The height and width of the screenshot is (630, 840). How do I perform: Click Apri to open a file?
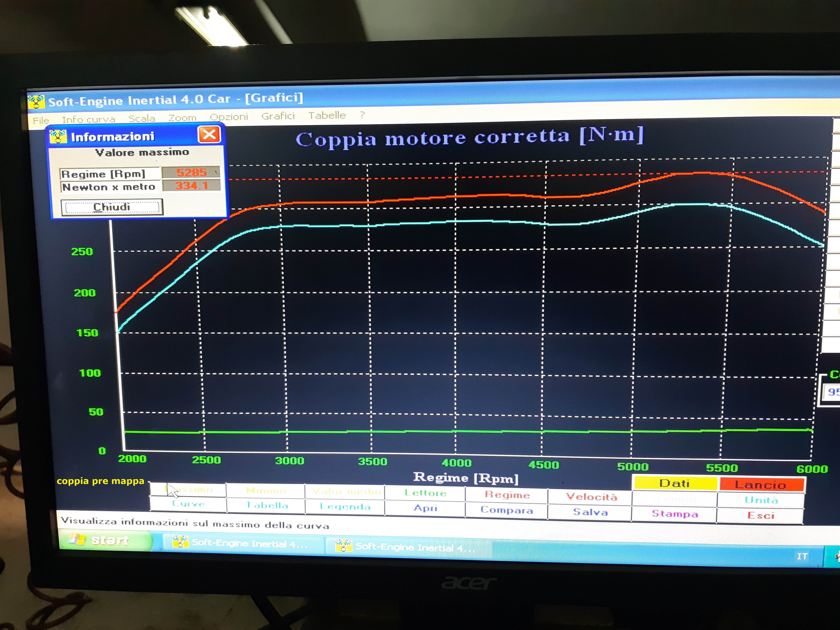click(425, 508)
